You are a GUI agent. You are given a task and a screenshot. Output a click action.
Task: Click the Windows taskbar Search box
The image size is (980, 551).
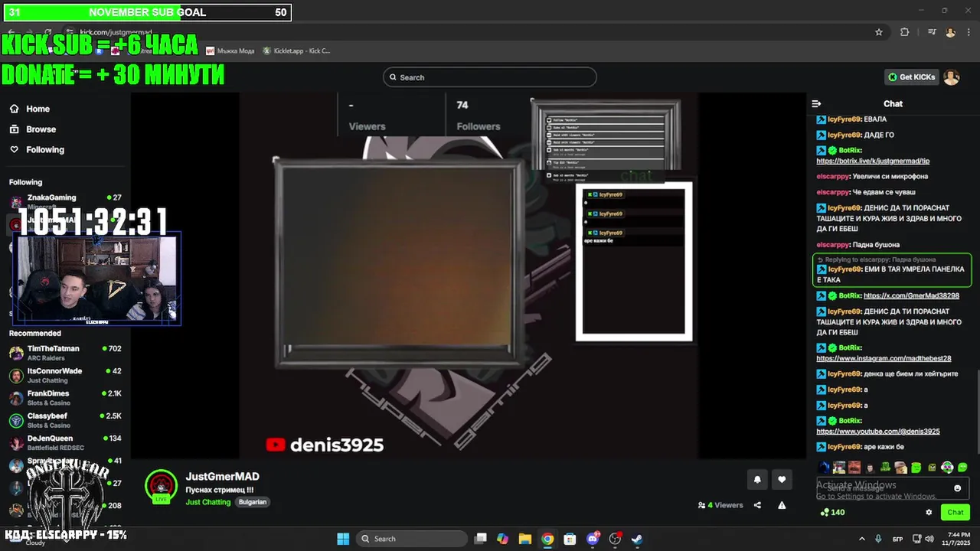(413, 539)
